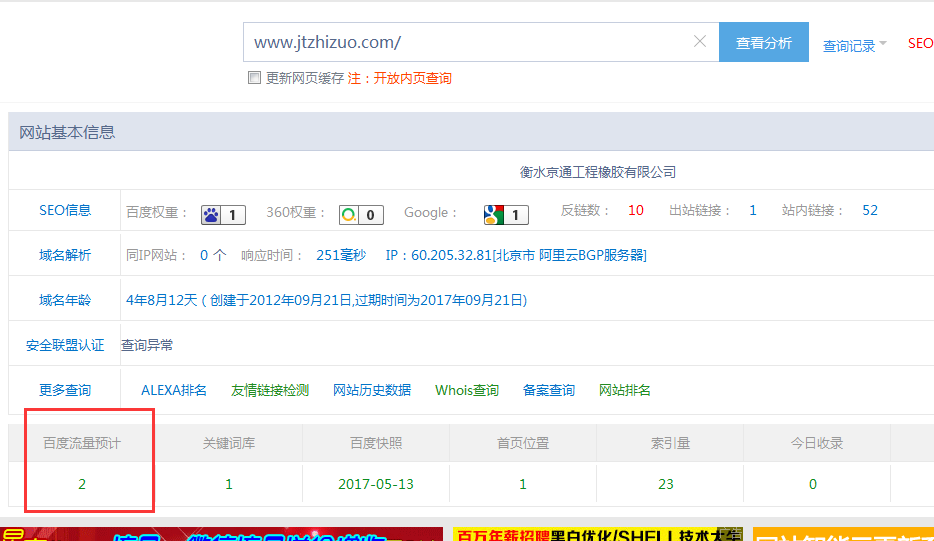Click the yellow 百万年薪招聘 banner ad
The image size is (934, 541).
[597, 534]
